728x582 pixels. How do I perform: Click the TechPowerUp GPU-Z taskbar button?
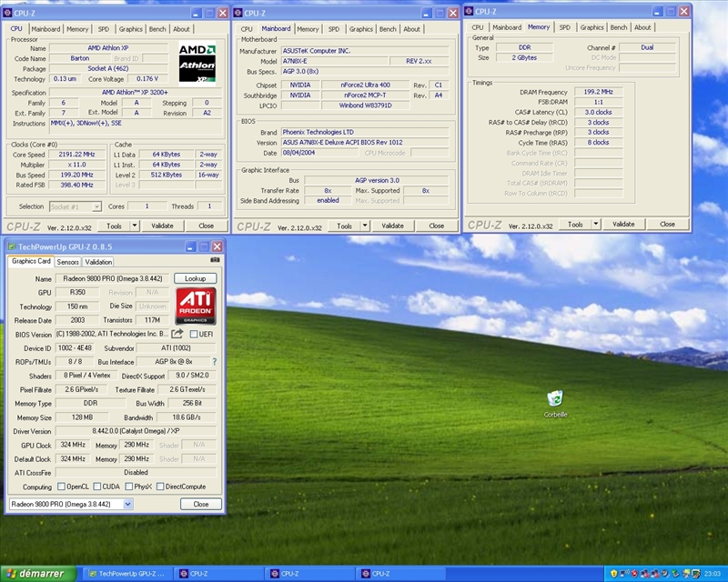tap(127, 574)
